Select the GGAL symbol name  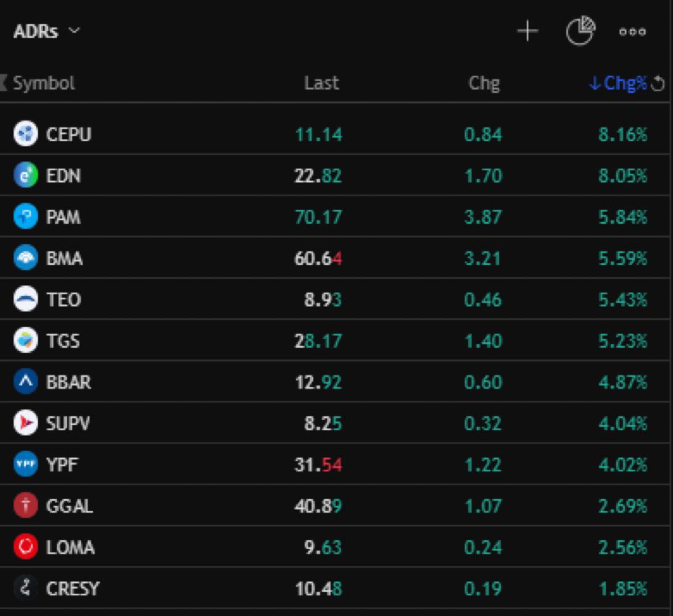(x=70, y=506)
